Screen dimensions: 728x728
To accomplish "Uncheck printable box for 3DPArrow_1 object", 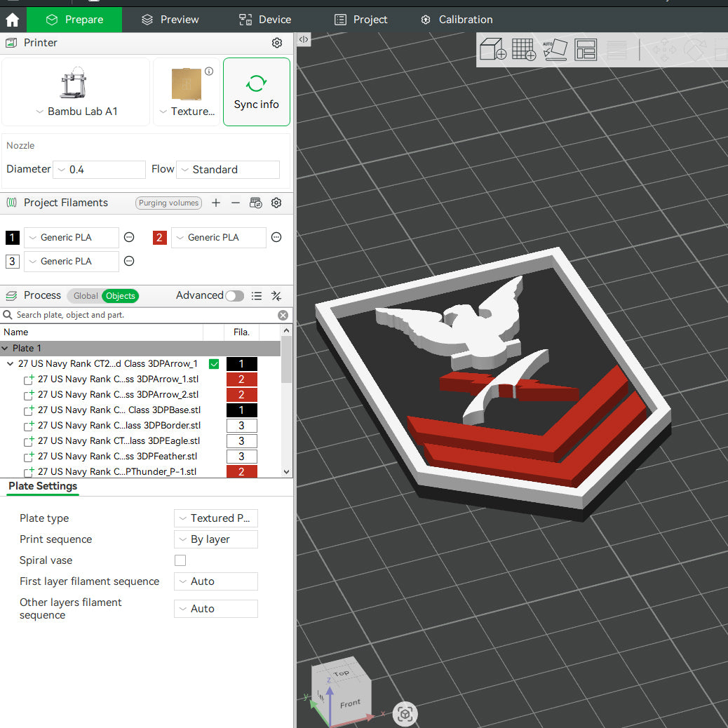I will [x=214, y=364].
